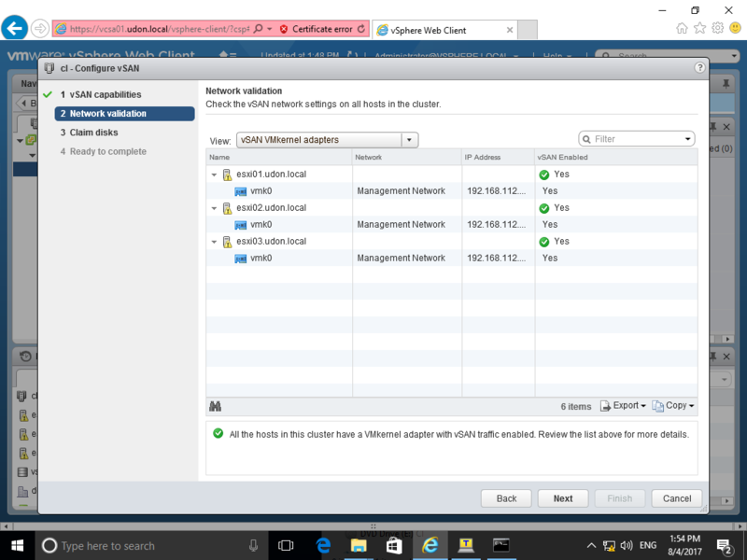Click vmk0 adapter icon under esxi01

click(241, 191)
